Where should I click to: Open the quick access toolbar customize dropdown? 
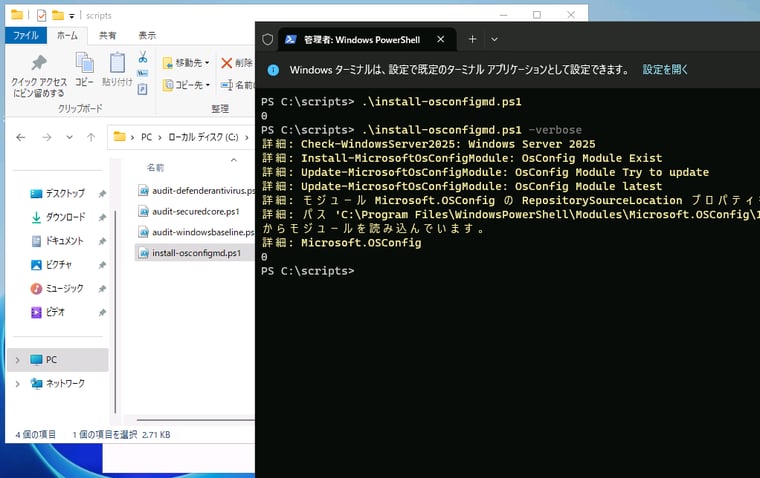coord(72,16)
